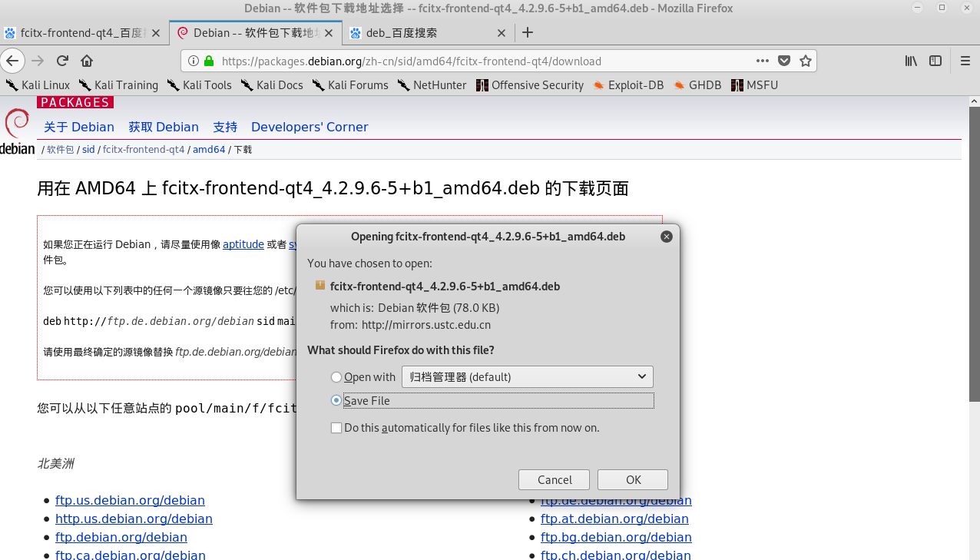980x560 pixels.
Task: Open page actions three-dot menu
Action: coord(763,61)
